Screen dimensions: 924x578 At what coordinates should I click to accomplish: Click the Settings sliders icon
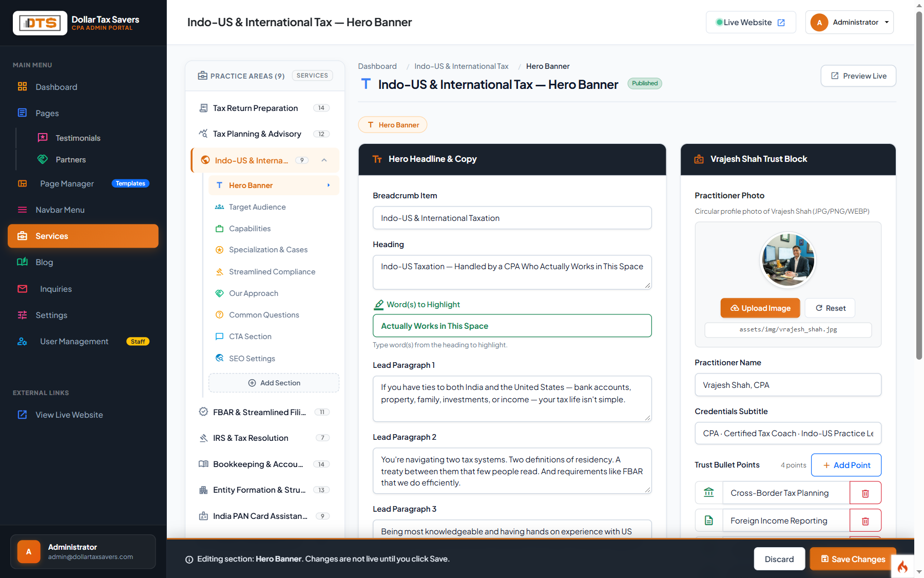point(22,315)
